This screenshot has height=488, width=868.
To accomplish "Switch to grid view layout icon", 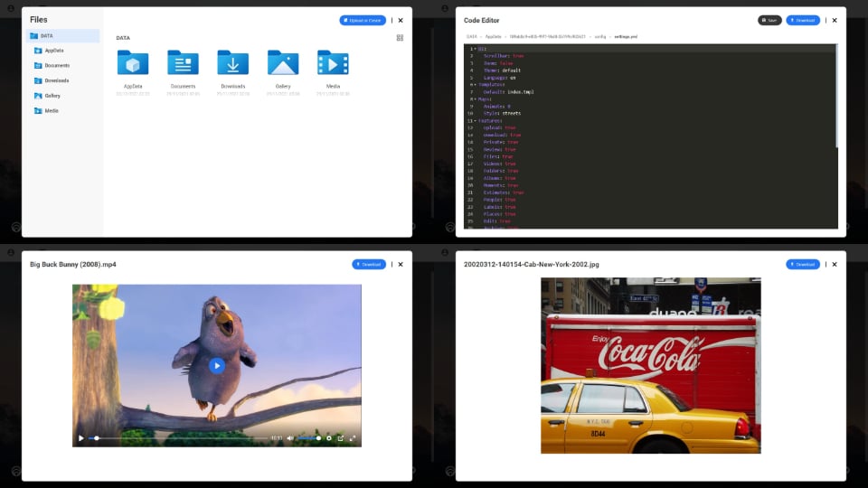I will click(400, 38).
